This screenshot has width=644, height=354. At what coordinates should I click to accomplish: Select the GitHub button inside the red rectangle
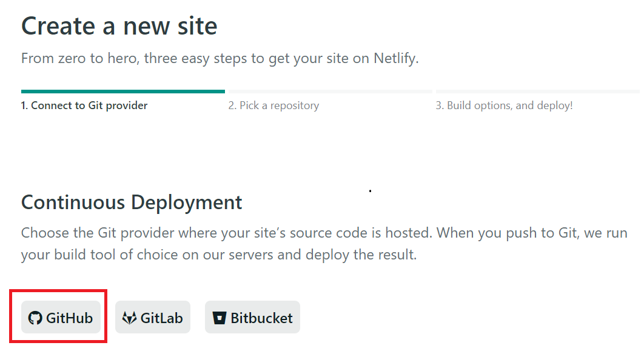[61, 317]
